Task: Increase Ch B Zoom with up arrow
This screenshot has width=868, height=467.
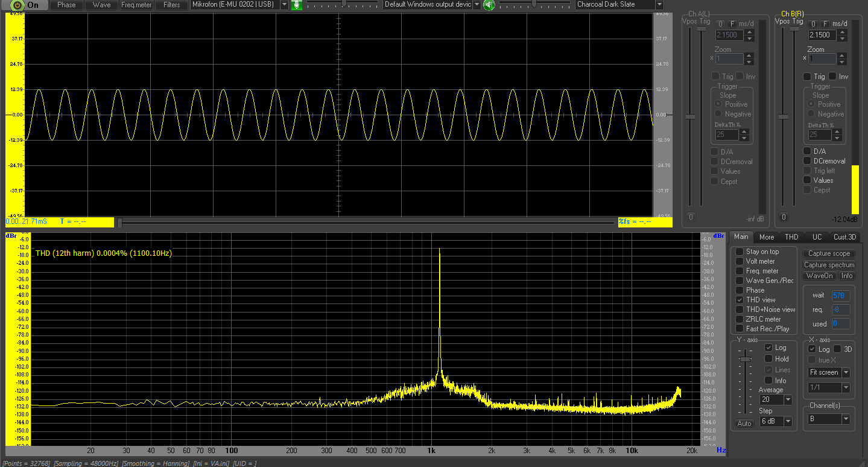Action: tap(841, 56)
